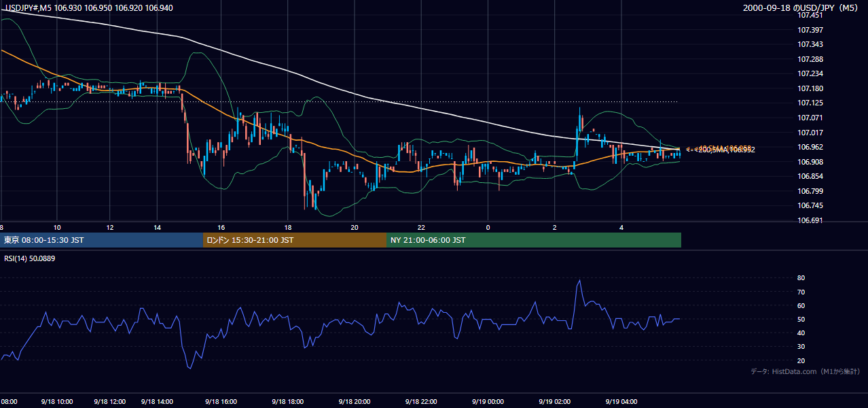Click the 107.125 price axis label

tap(811, 103)
